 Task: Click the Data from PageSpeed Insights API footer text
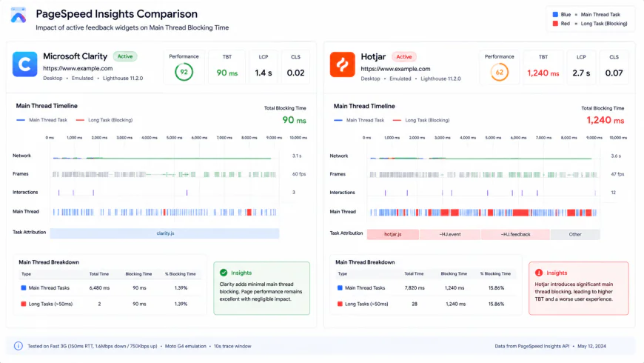(x=532, y=346)
